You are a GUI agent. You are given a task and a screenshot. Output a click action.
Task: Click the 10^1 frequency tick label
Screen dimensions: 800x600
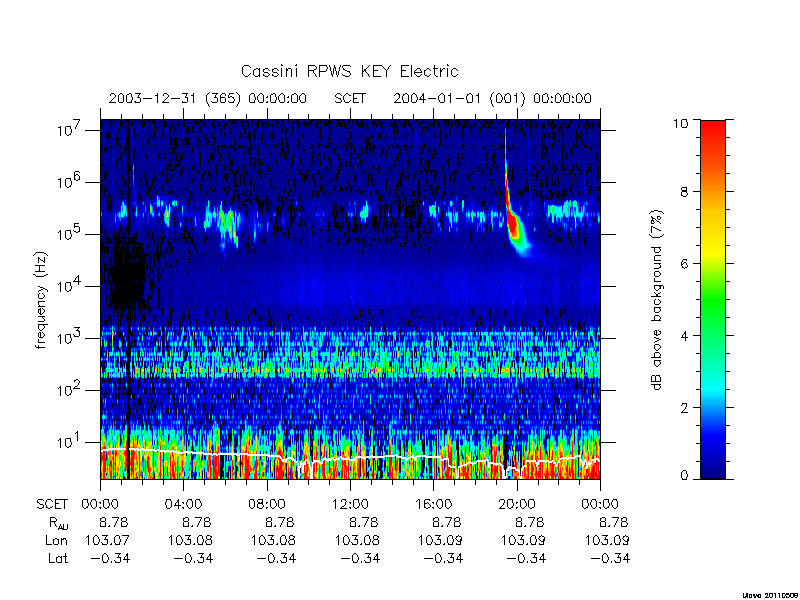coord(70,442)
